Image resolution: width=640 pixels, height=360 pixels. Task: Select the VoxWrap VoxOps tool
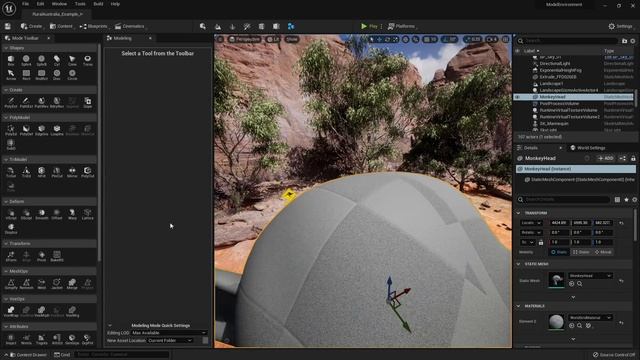[11, 312]
